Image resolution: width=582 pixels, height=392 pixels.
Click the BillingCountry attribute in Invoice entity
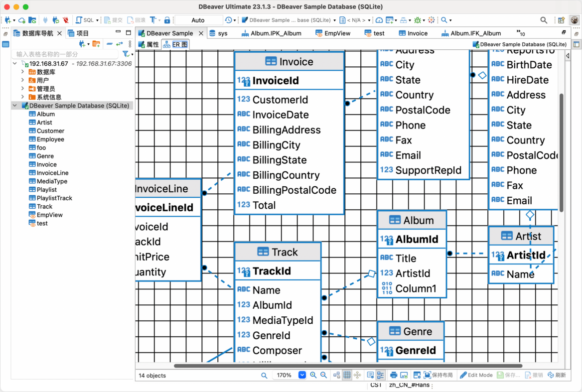click(286, 175)
